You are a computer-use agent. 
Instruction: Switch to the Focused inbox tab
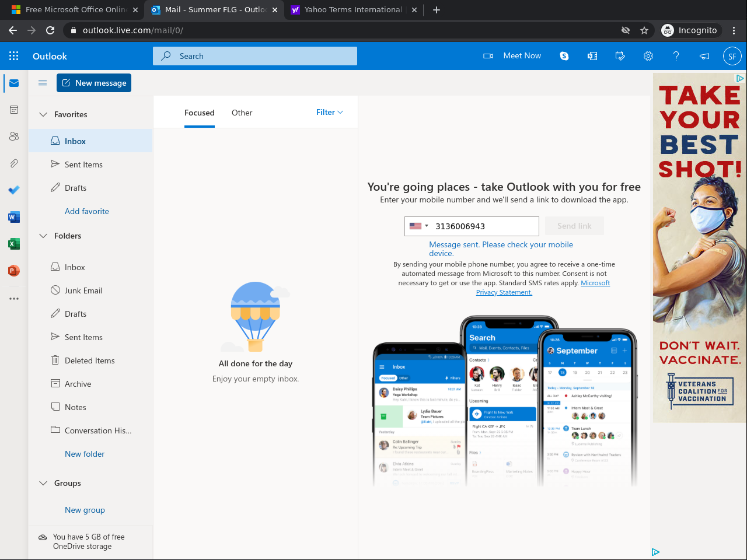[x=200, y=113]
